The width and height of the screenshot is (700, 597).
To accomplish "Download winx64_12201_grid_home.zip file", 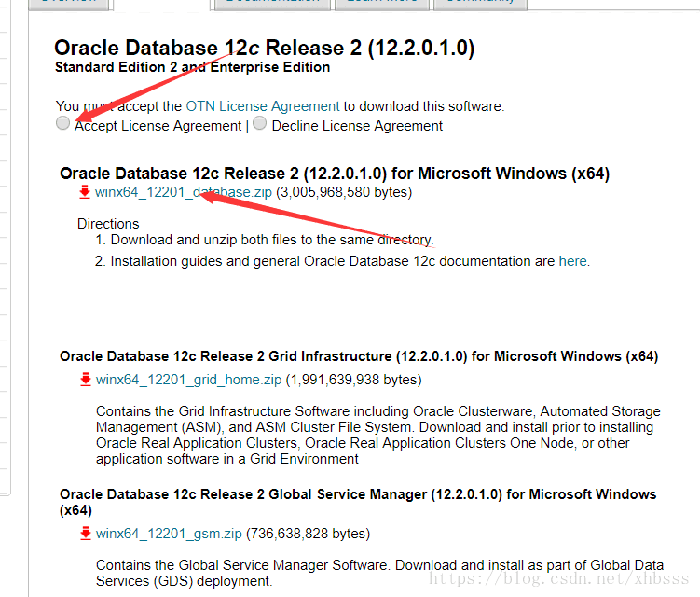I will point(189,380).
